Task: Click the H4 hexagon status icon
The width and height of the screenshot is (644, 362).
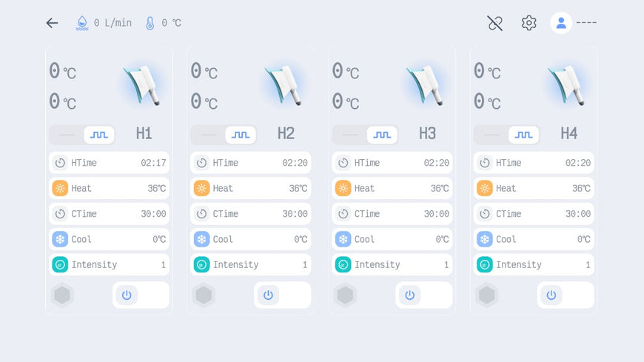Action: click(x=486, y=295)
